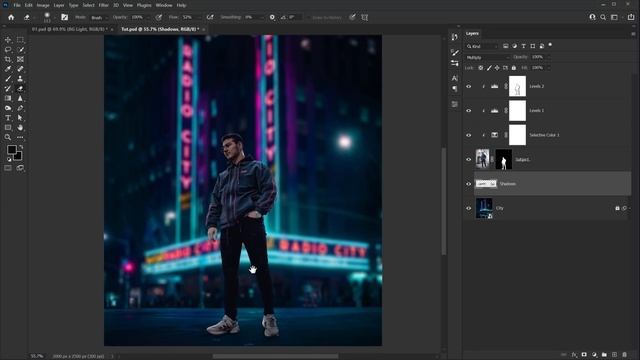
Task: Click the Subject layer mask thumbnail
Action: pyautogui.click(x=504, y=160)
